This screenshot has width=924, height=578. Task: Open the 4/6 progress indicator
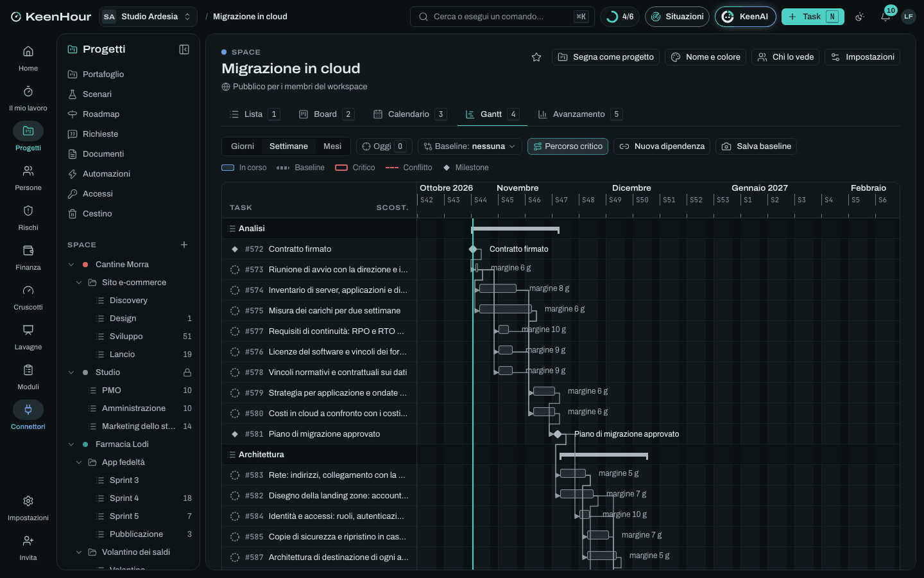[x=620, y=17]
